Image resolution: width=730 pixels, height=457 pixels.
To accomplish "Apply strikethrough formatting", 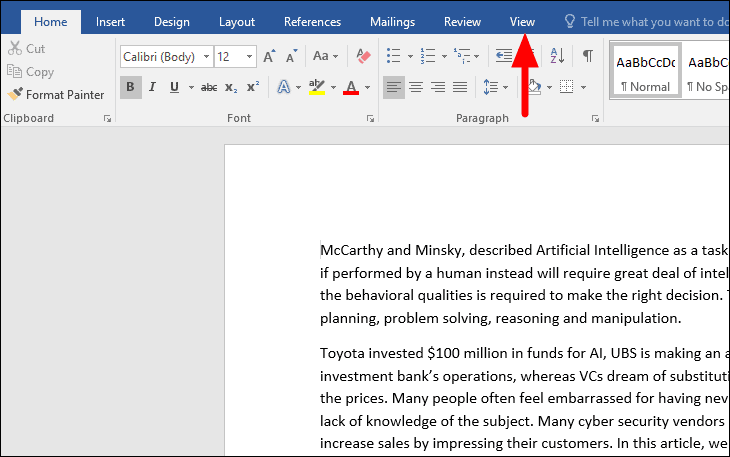I will (x=209, y=88).
